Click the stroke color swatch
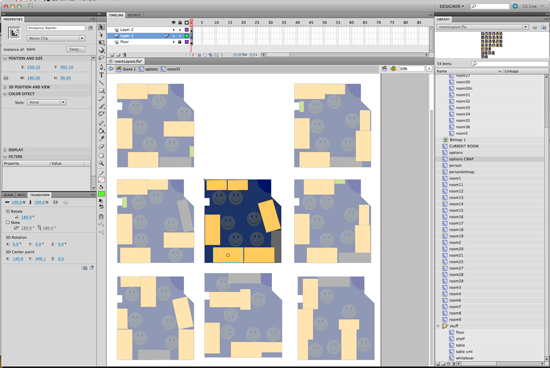The width and height of the screenshot is (550, 368). point(101,180)
